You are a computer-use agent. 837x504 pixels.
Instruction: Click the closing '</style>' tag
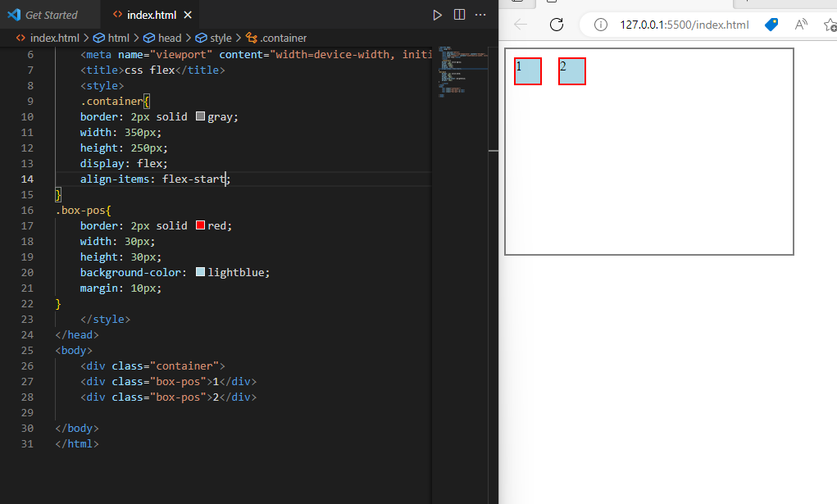pos(105,320)
